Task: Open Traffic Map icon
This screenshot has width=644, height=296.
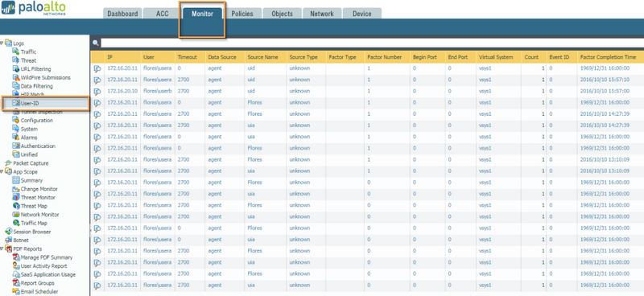Action: (15, 223)
